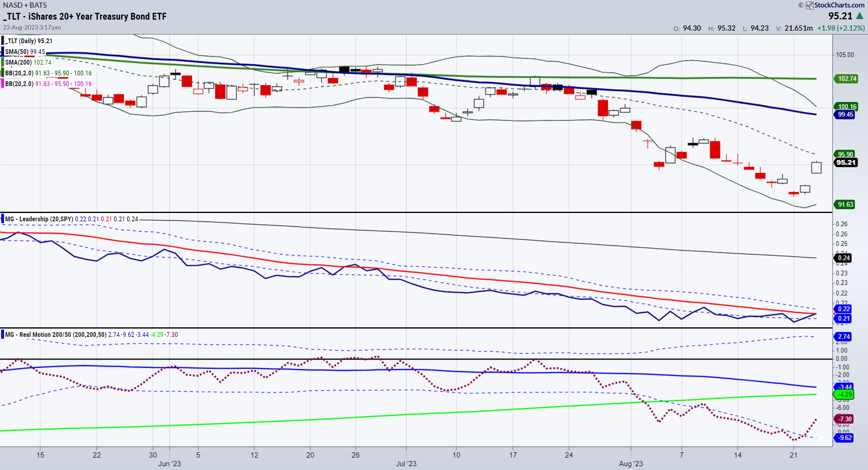This screenshot has height=470, width=868.
Task: Click the blue -9.62 Real Motion tag
Action: pyautogui.click(x=844, y=438)
